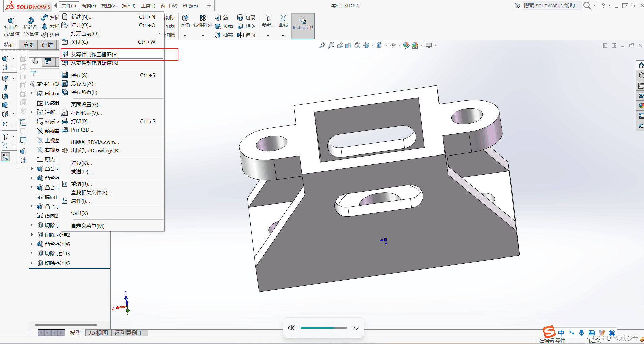Click the Section View icon in view toolbar
Image resolution: width=644 pixels, height=344 pixels.
(348, 45)
